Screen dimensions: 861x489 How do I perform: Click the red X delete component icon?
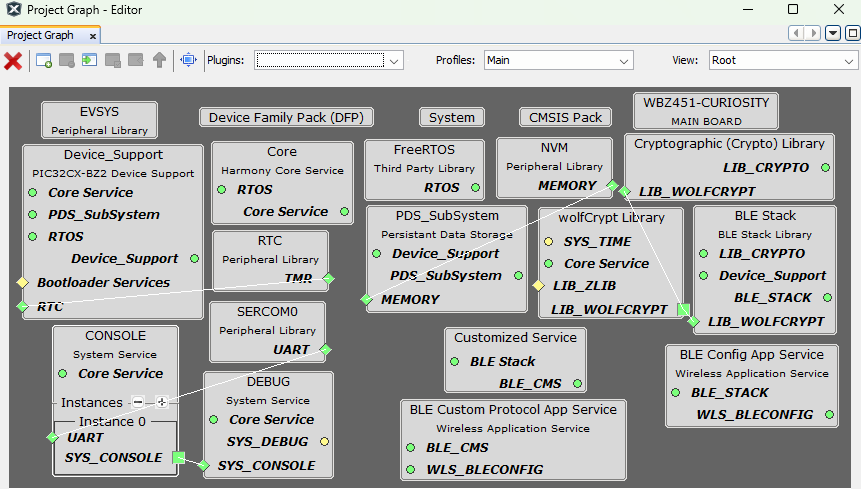(13, 60)
